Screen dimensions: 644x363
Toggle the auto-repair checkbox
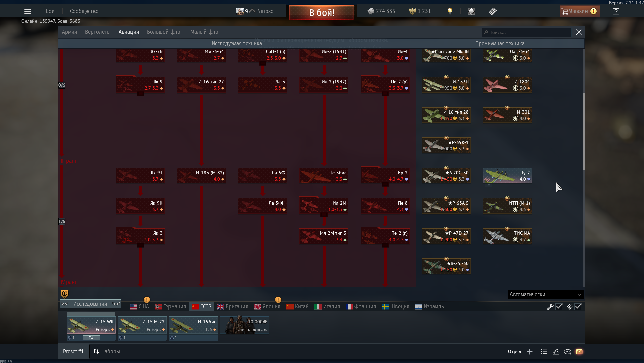tap(559, 307)
